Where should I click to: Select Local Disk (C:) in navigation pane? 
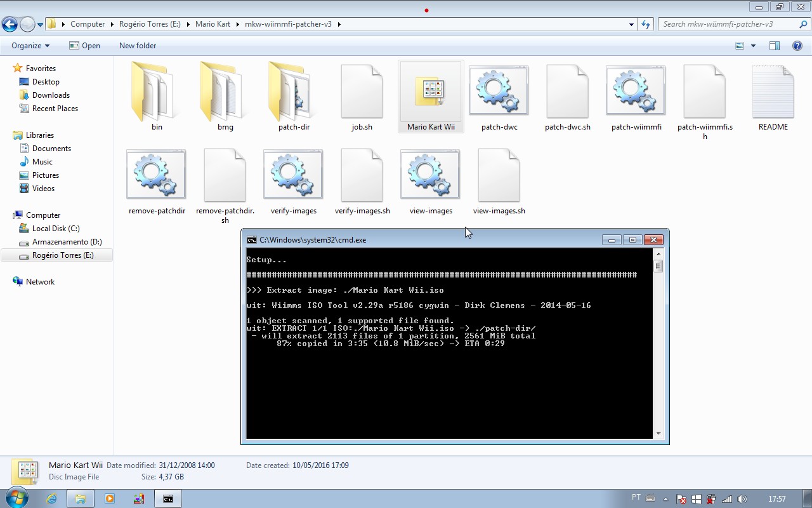[56, 229]
